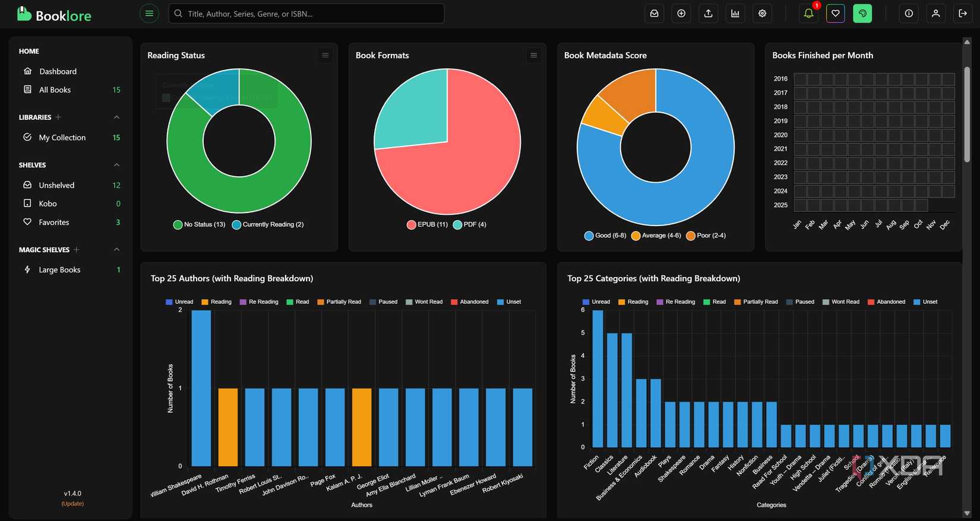Open All Books in the sidebar

click(55, 90)
